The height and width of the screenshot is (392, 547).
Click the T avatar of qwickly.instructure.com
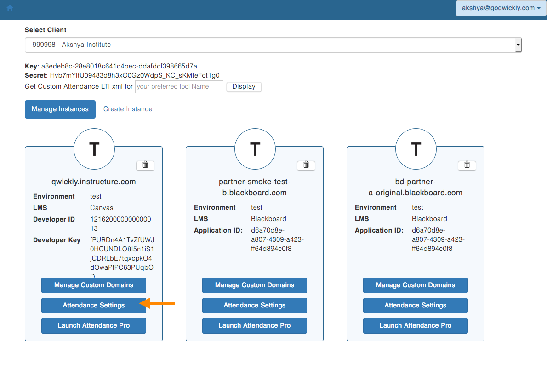tap(94, 149)
